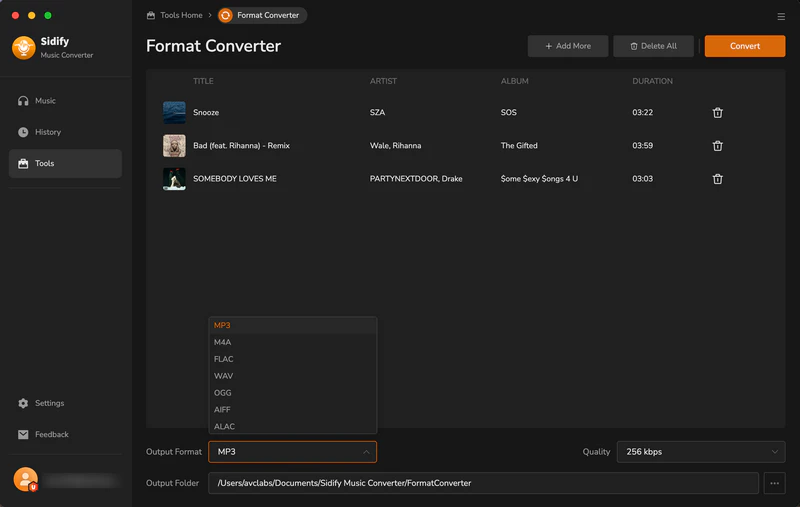Image resolution: width=800 pixels, height=507 pixels.
Task: Select the Snooze track title
Action: 206,113
